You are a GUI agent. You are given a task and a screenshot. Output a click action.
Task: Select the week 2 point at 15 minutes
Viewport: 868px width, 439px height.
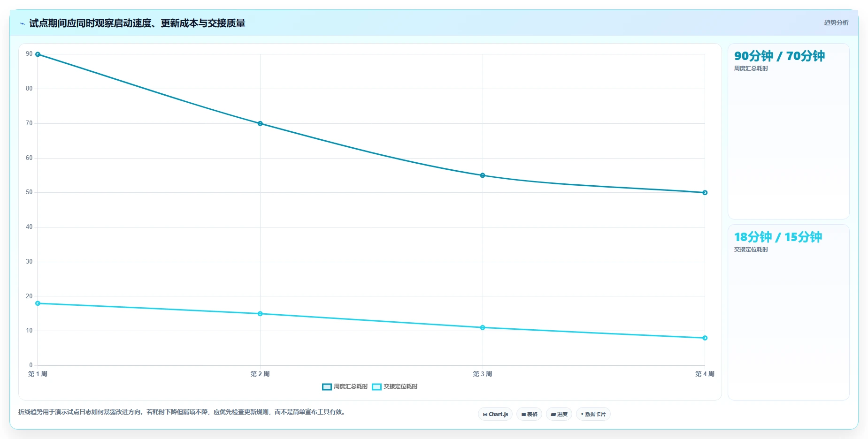click(x=260, y=314)
